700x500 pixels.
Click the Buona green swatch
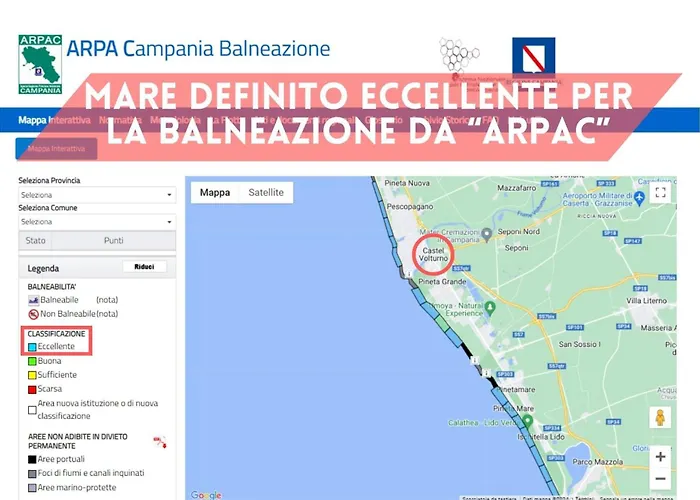(32, 361)
